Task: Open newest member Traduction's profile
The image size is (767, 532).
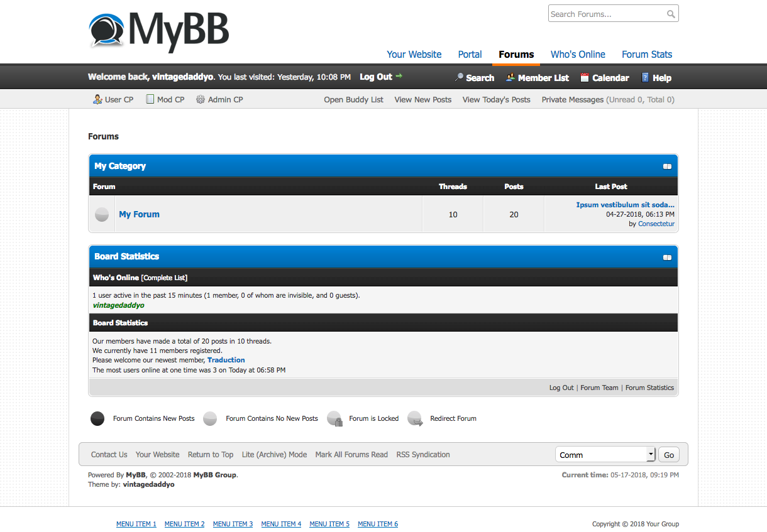Action: (x=226, y=360)
